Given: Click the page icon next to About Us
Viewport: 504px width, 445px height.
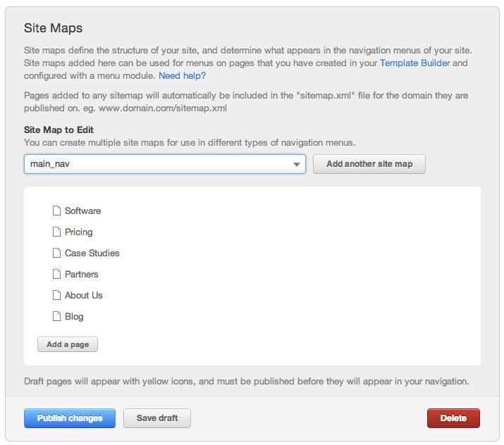Looking at the screenshot, I should (57, 295).
